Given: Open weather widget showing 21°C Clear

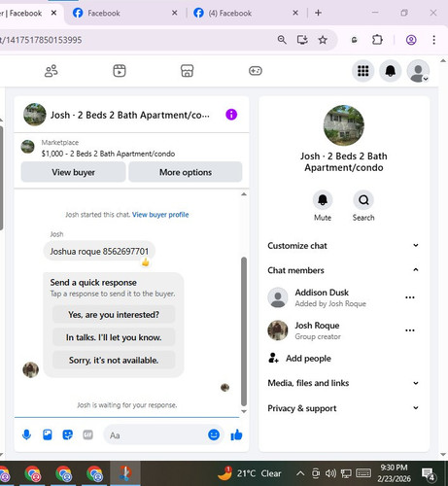Looking at the screenshot, I should coord(250,473).
